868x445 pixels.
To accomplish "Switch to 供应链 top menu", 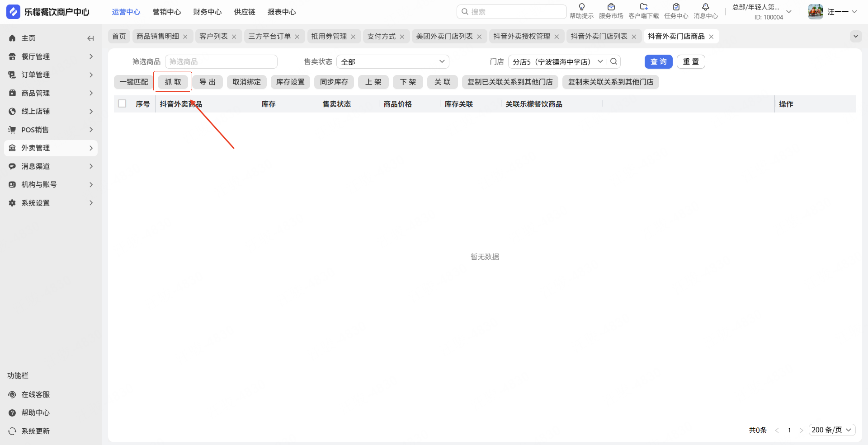I will click(x=245, y=12).
